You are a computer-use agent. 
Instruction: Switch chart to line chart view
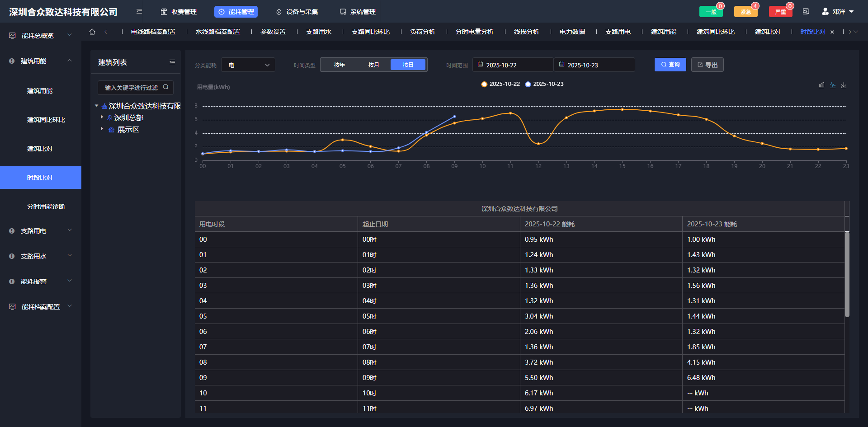832,85
